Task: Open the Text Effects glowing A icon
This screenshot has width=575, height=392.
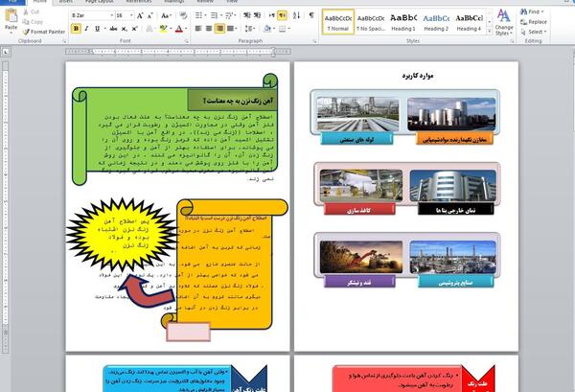Action: (149, 29)
